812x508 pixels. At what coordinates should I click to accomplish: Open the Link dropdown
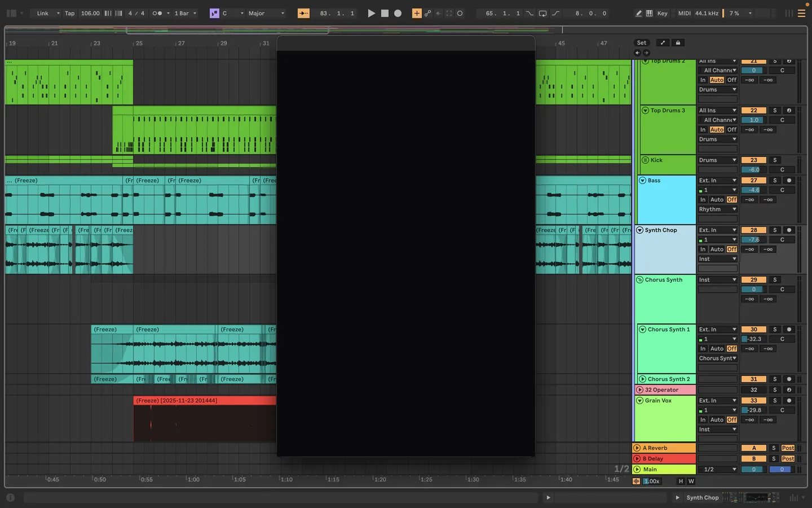pyautogui.click(x=48, y=13)
